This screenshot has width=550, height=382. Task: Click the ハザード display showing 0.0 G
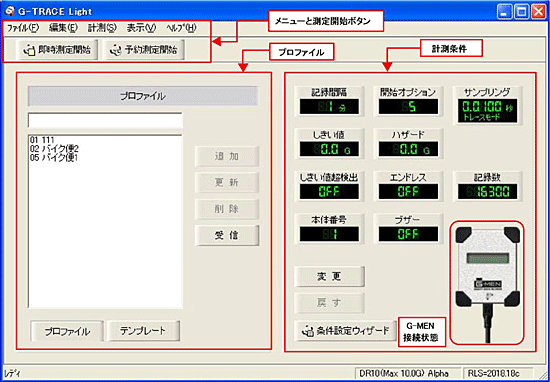408,149
